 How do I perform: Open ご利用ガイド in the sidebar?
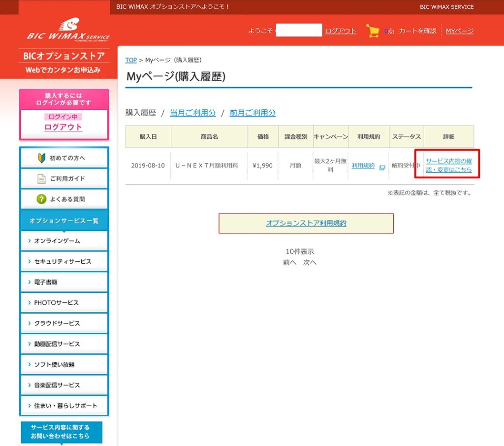64,179
